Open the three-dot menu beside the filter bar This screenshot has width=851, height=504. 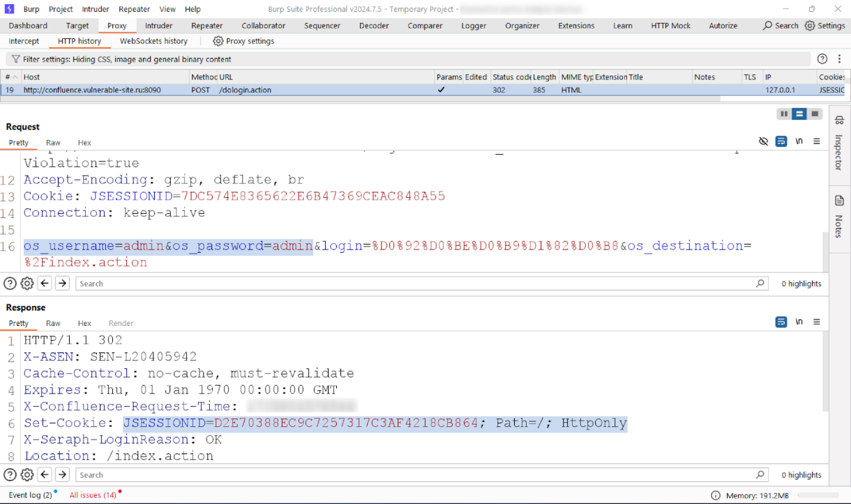(839, 59)
